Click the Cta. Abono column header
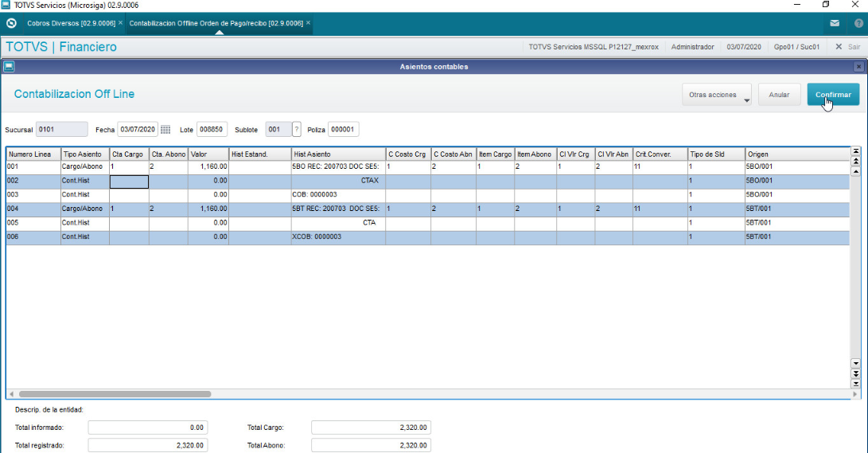868x453 pixels. point(169,154)
